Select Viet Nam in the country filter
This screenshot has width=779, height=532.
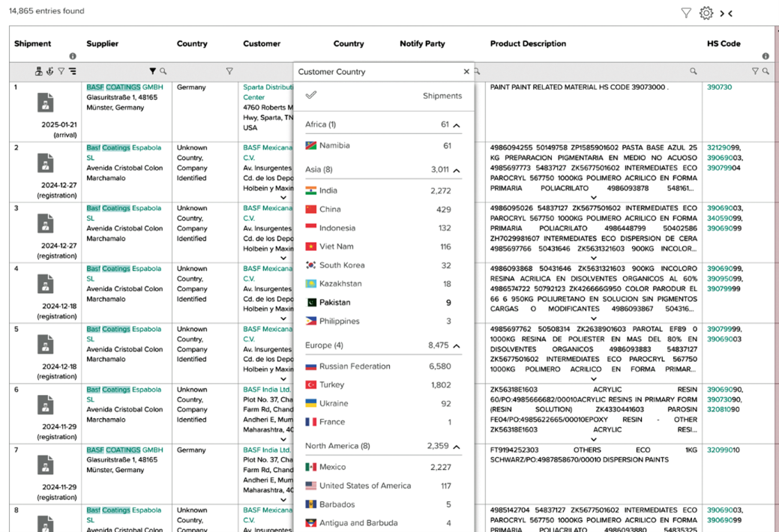coord(379,247)
